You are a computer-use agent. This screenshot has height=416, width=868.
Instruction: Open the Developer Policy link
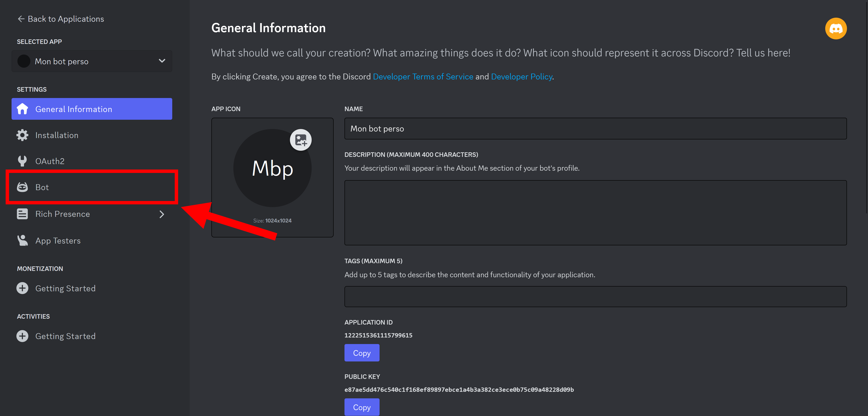pos(522,77)
